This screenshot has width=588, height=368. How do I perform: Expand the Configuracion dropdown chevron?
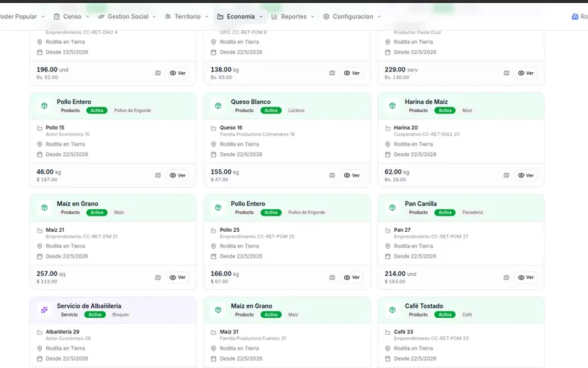[x=379, y=16]
